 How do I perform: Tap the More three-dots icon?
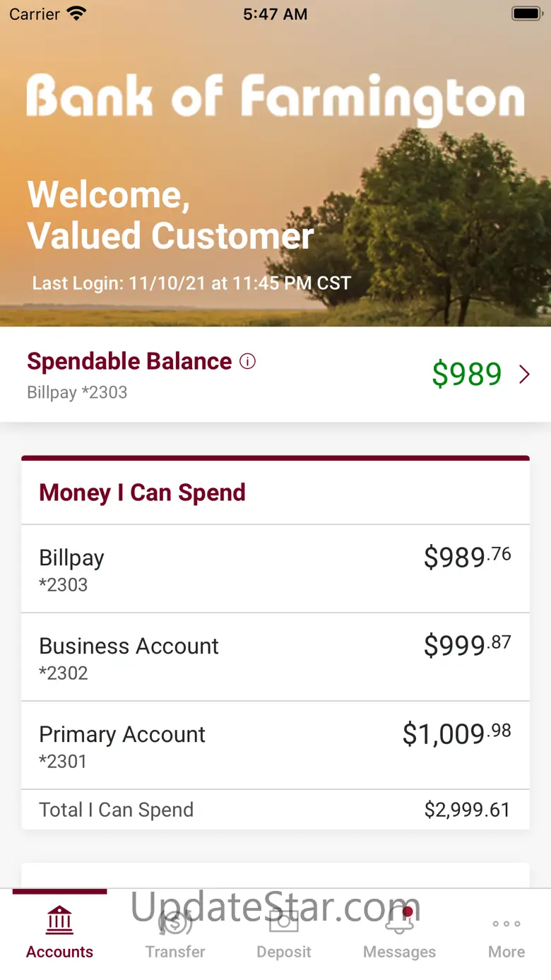point(506,923)
